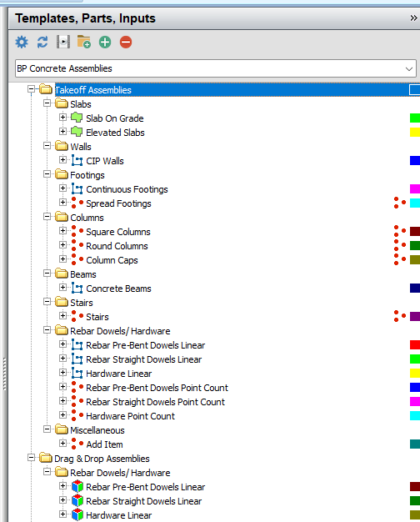Click the Takeoff Assemblies folder icon
The width and height of the screenshot is (420, 522).
coord(46,89)
